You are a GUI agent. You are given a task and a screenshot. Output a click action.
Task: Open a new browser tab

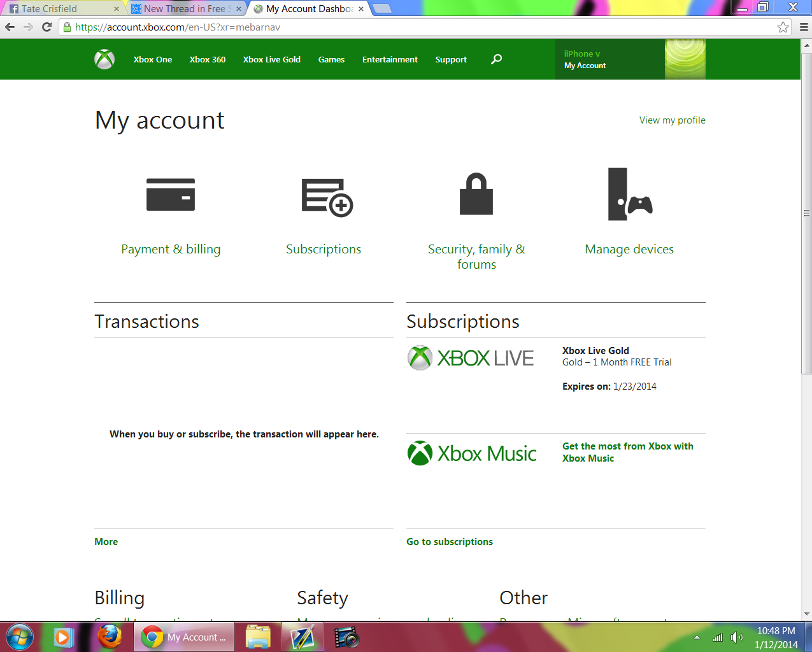click(381, 8)
